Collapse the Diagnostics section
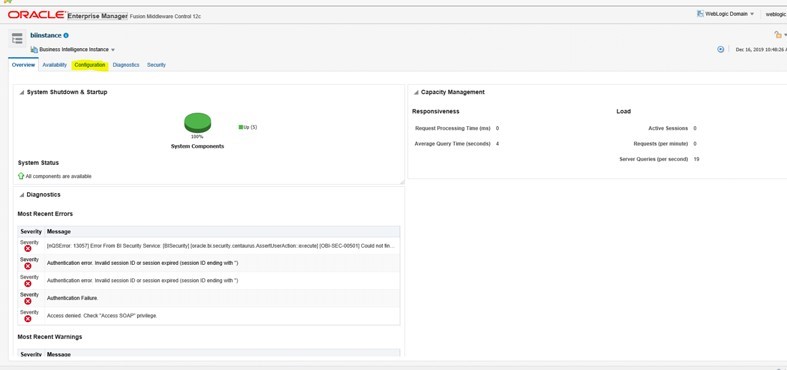The image size is (787, 370). pos(22,195)
